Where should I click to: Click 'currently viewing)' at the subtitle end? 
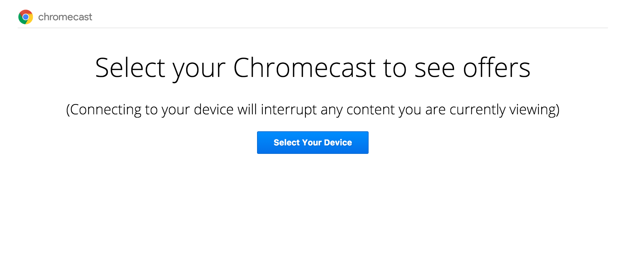tap(505, 110)
